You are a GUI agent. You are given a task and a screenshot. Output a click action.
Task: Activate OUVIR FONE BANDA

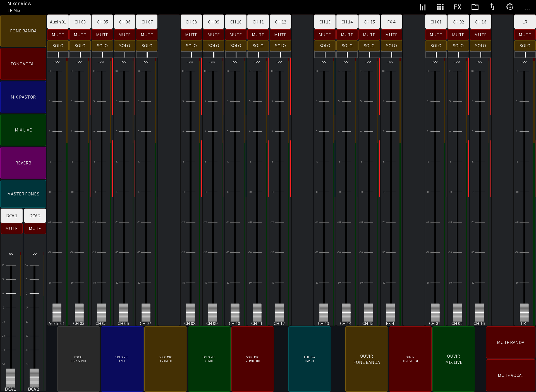pos(367,359)
